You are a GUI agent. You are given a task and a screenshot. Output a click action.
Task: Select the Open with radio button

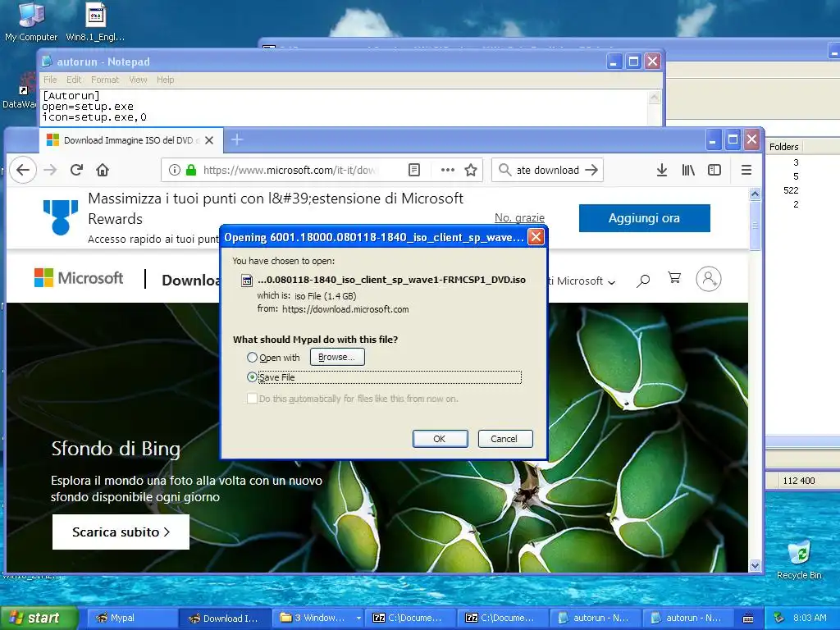click(252, 358)
